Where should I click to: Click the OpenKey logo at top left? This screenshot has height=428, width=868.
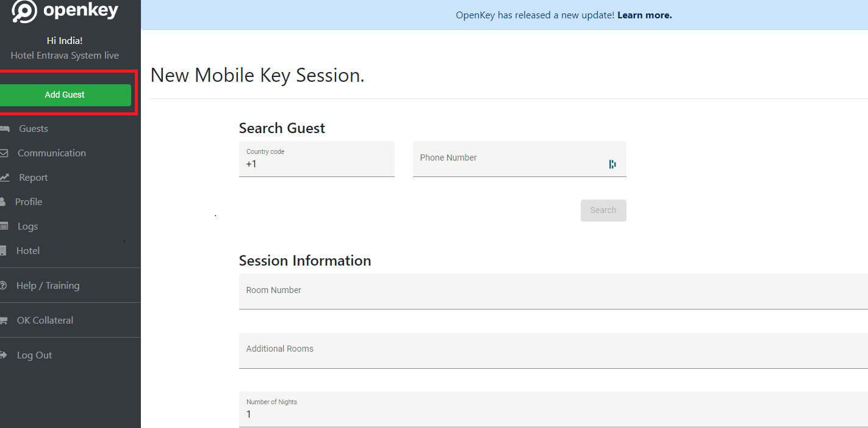click(x=63, y=10)
